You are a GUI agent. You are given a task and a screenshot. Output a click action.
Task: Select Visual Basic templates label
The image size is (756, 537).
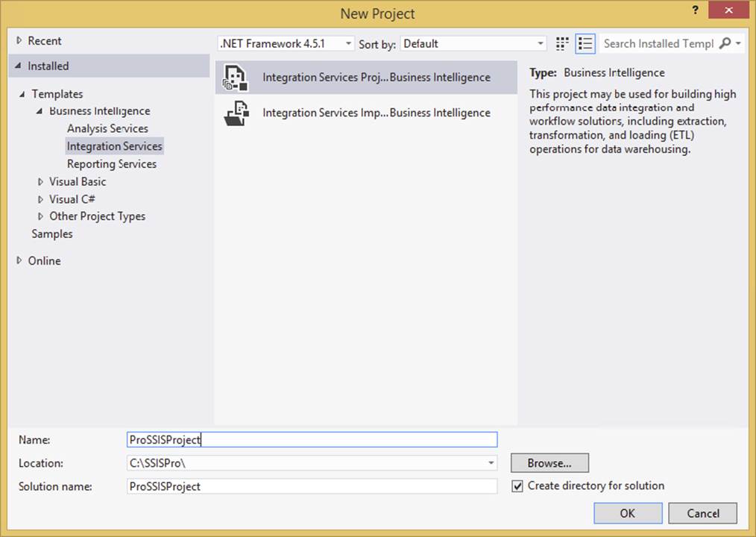[x=78, y=182]
